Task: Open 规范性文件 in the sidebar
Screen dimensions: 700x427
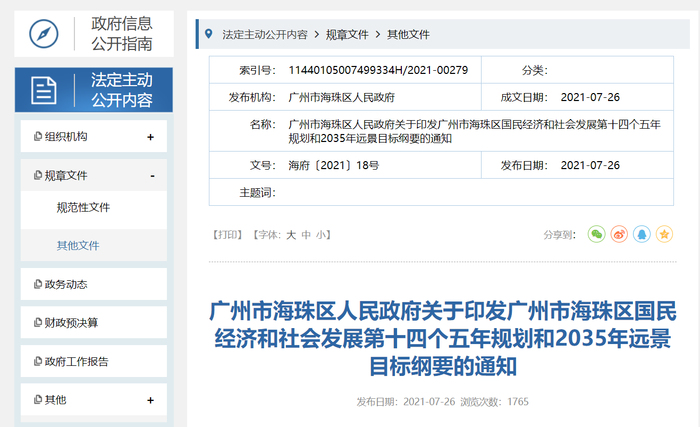Action: (x=83, y=208)
